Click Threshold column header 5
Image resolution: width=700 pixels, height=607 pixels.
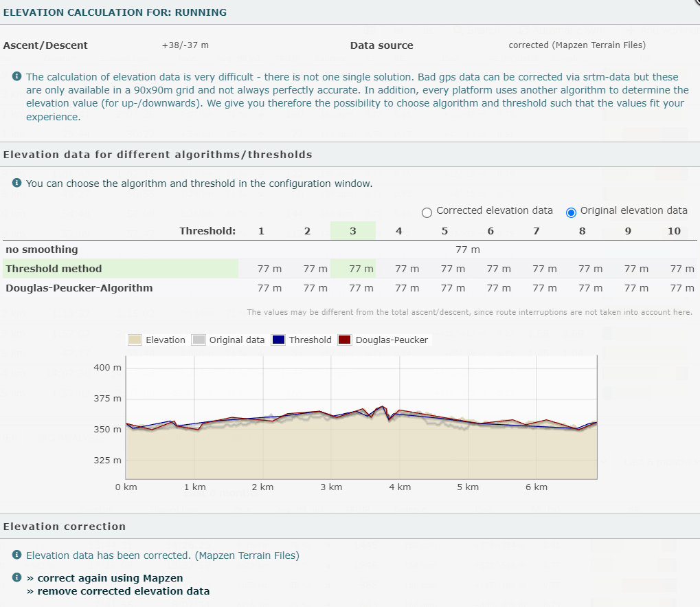point(444,231)
